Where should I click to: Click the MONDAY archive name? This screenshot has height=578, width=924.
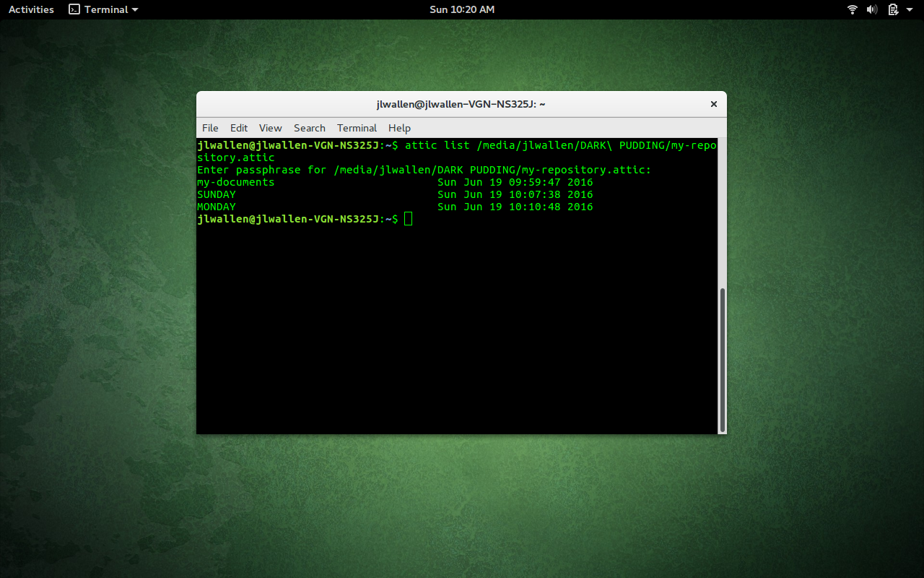pyautogui.click(x=217, y=207)
